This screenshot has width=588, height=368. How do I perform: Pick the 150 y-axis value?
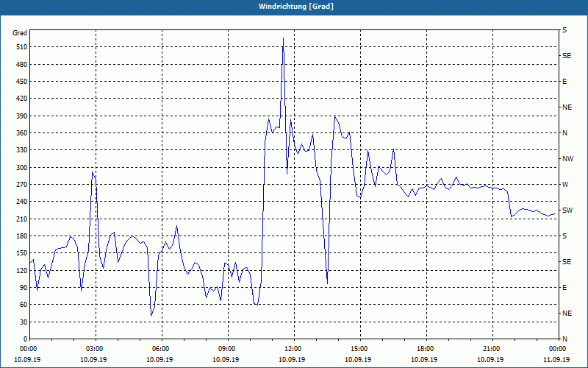[22, 253]
